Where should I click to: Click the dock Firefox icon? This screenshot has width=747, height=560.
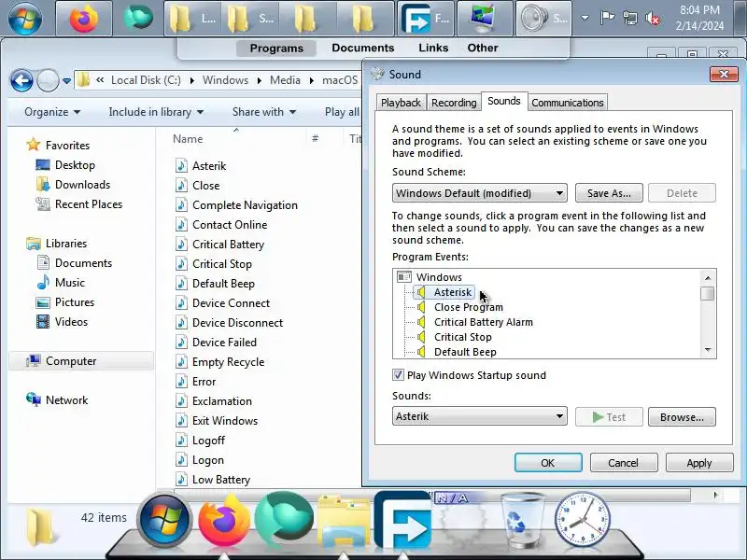(x=224, y=521)
